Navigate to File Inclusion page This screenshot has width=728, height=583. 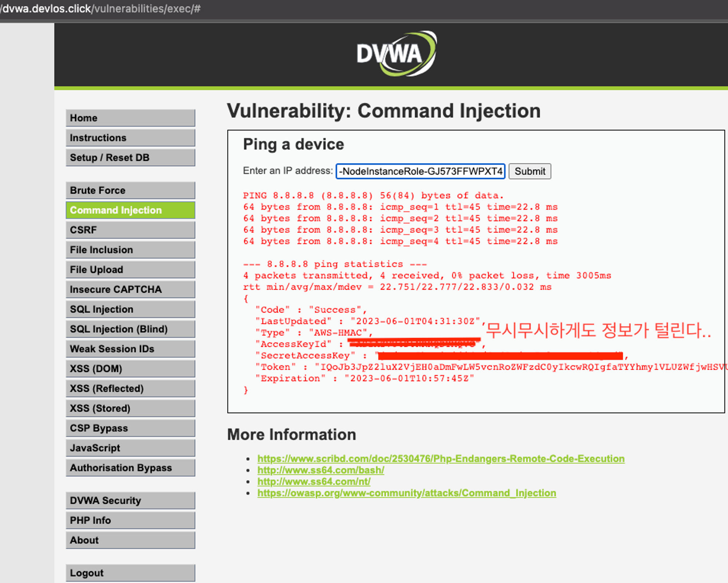click(x=130, y=250)
